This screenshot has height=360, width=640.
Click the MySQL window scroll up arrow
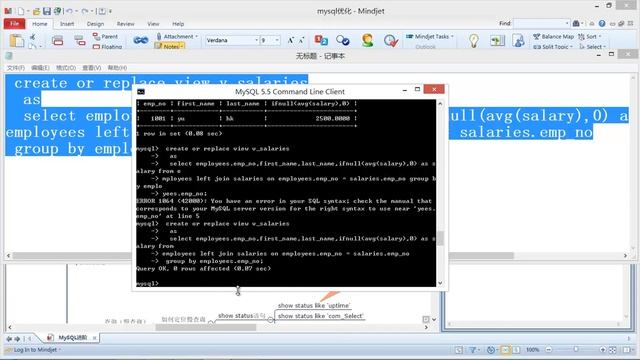coord(440,104)
